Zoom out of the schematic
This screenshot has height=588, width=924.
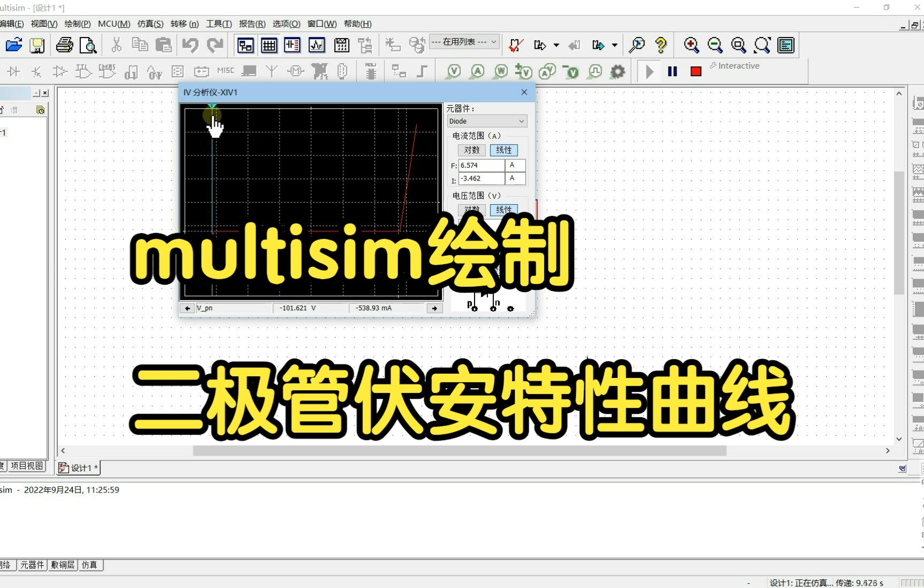[715, 45]
